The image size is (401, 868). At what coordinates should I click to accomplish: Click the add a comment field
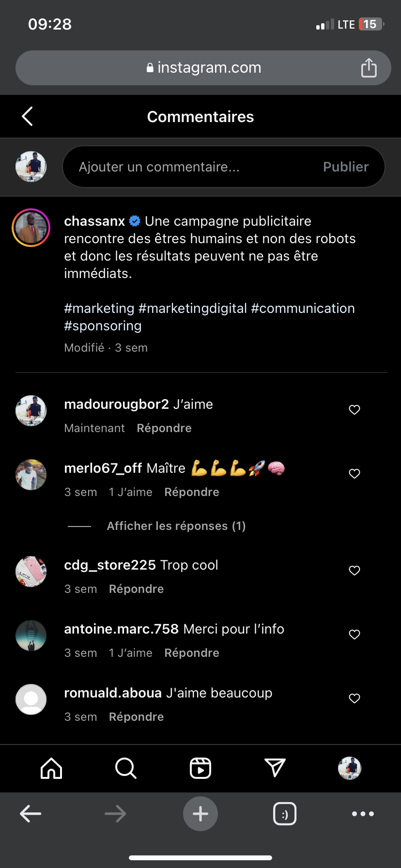194,167
